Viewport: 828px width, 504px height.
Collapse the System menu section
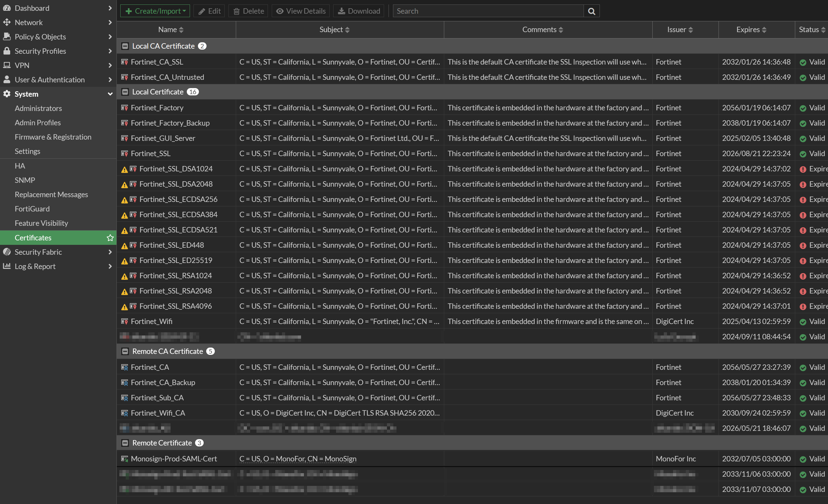tap(110, 94)
